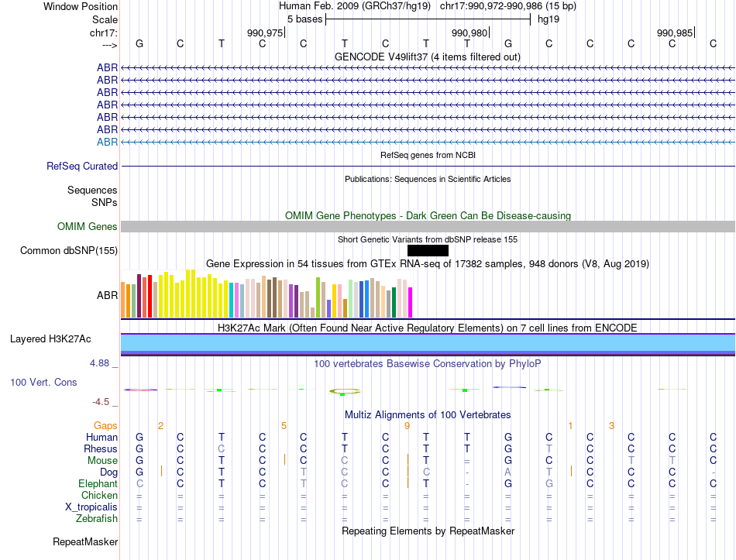
Task: Click the 'H3K27Ac Mark' ENCODE track title
Action: click(427, 328)
